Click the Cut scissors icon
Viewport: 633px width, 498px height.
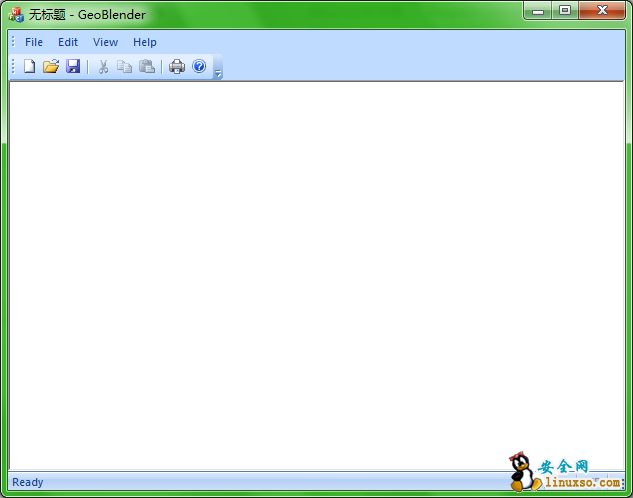coord(102,67)
